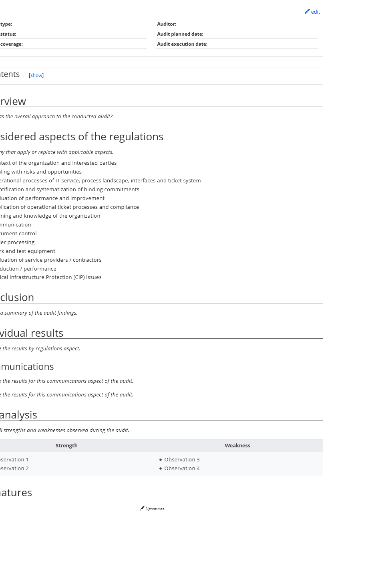
Task: Select Observation 4 list item
Action: click(182, 468)
